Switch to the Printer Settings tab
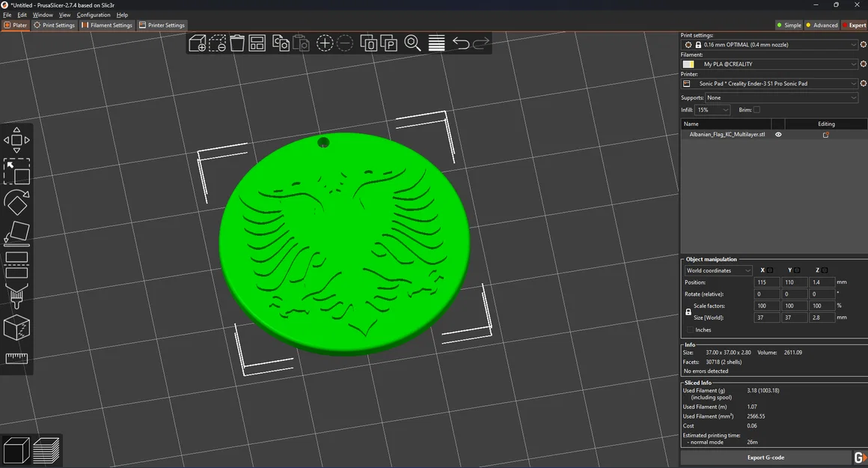868x468 pixels. [x=162, y=25]
